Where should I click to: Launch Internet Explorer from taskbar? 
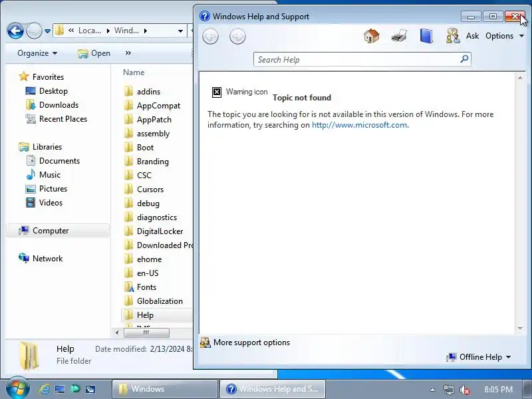point(44,389)
